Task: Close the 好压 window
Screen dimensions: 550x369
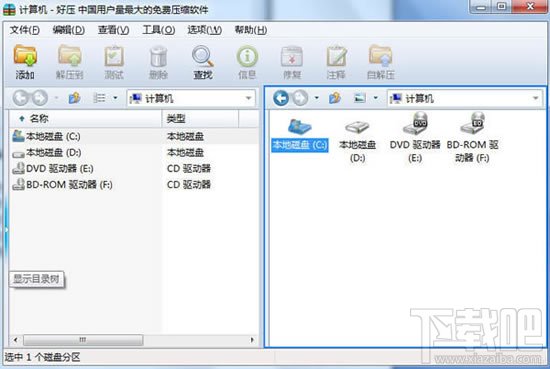Action: point(530,7)
